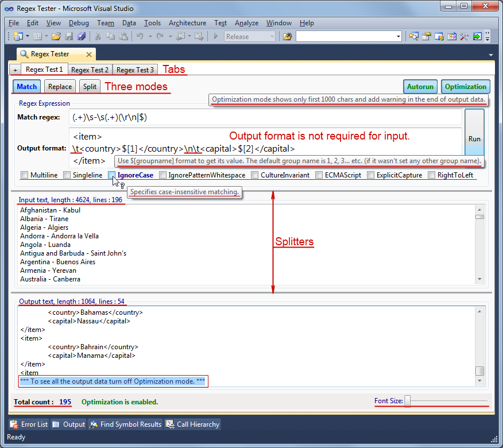
Task: Open the Analyze menu
Action: tap(246, 23)
